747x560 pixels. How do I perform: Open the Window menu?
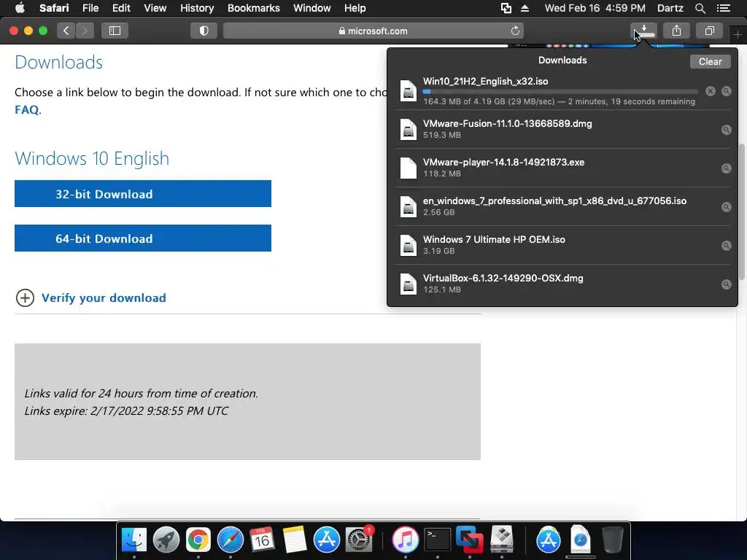tap(311, 8)
